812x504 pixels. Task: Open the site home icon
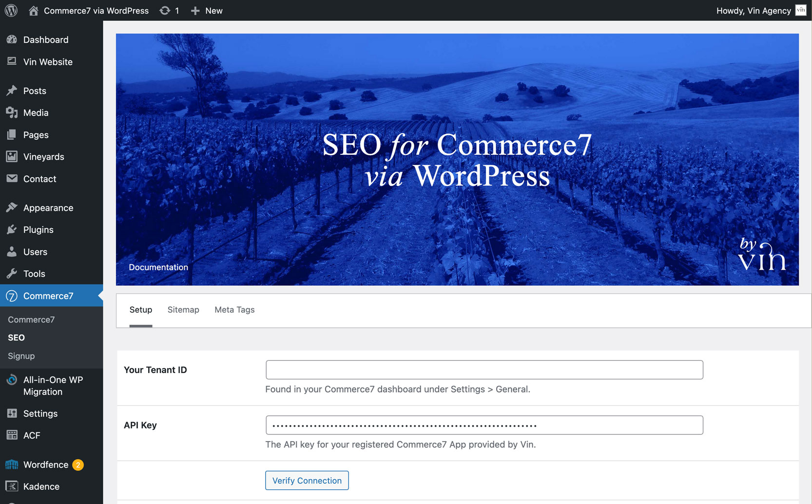(34, 11)
